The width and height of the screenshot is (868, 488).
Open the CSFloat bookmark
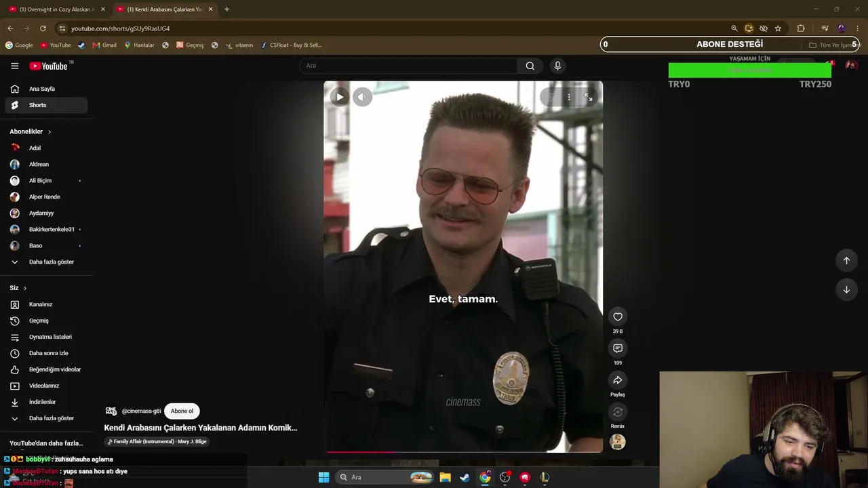point(292,45)
